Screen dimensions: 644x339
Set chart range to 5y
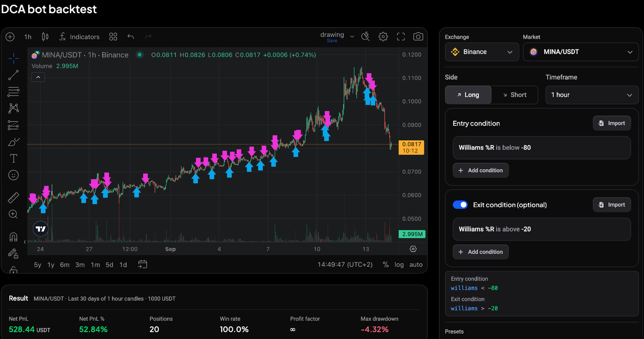click(37, 265)
